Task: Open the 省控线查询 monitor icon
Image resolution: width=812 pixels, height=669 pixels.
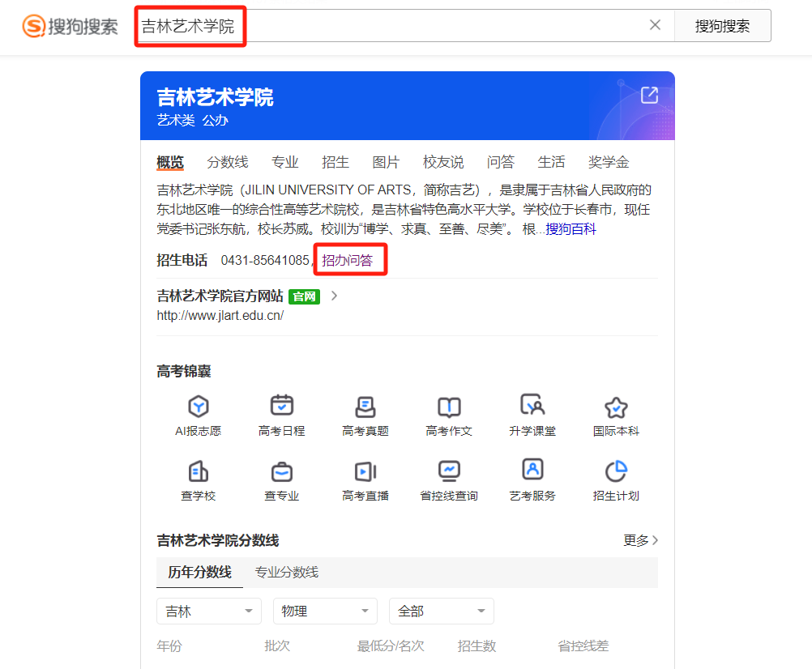Action: (449, 471)
